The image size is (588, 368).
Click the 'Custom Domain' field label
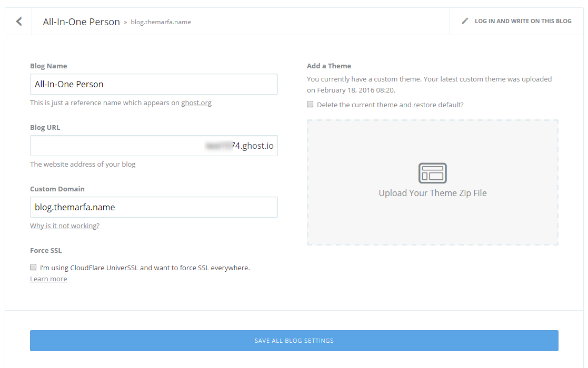coord(57,189)
